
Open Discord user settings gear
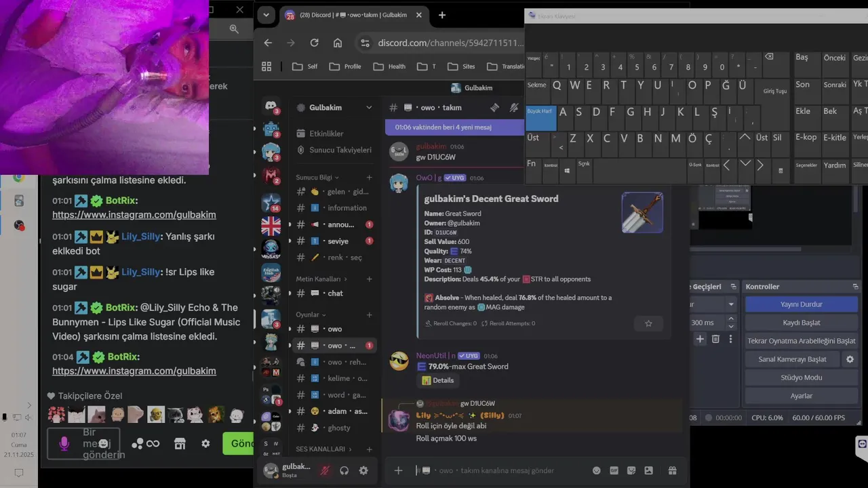tap(363, 470)
